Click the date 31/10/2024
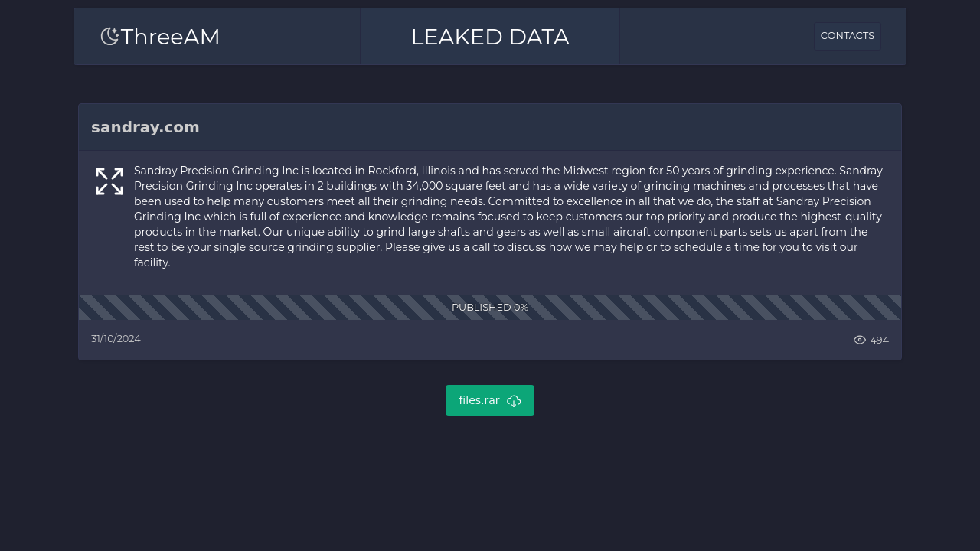 coord(116,338)
